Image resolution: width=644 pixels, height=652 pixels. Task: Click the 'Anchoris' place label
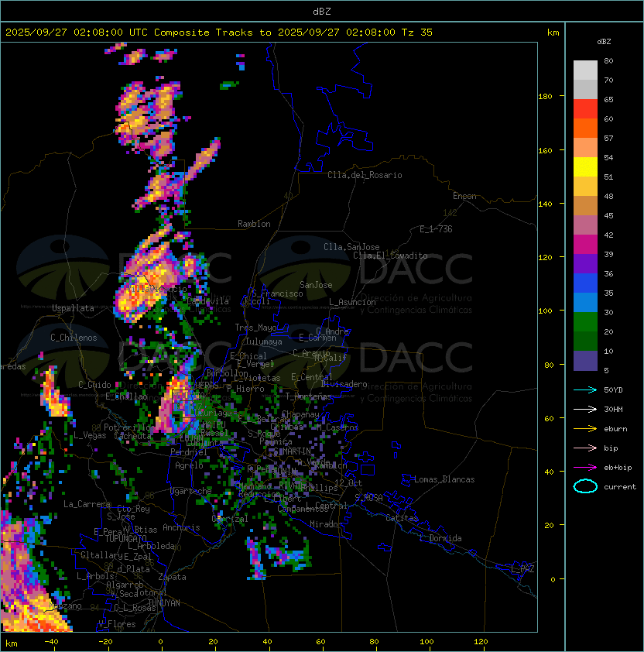(181, 527)
